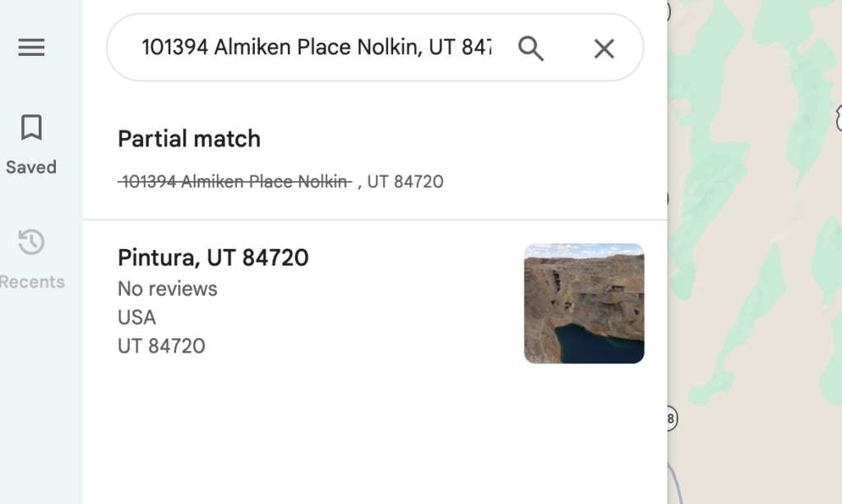The image size is (842, 504).
Task: Click the strikethrough Almiken Place Nolkin text
Action: tap(234, 181)
